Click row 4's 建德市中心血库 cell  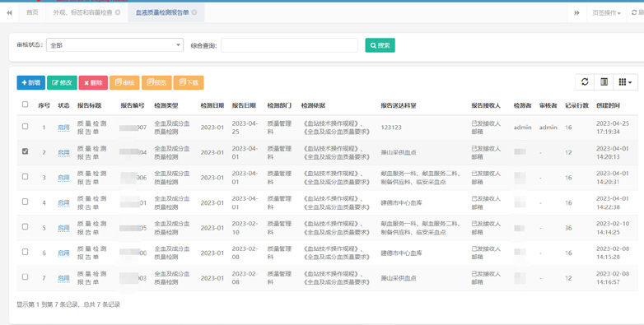(401, 202)
